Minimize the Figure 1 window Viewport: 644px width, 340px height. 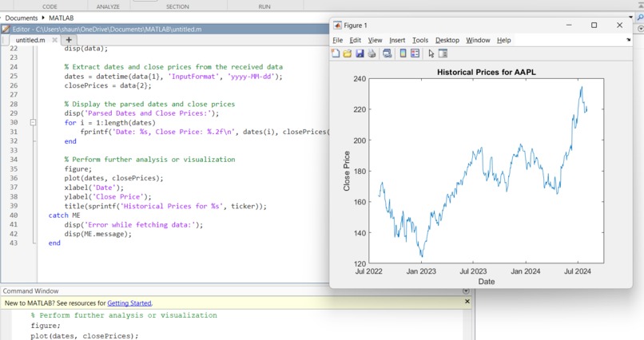pos(569,25)
